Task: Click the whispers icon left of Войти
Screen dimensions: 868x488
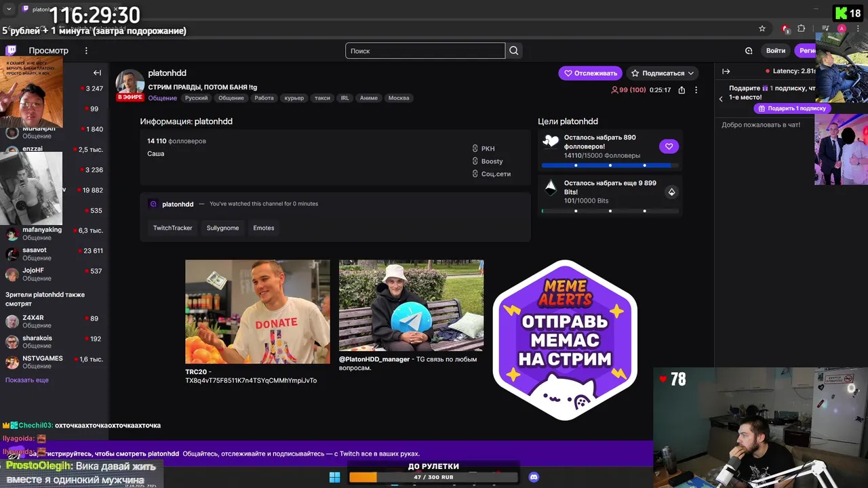Action: (749, 51)
